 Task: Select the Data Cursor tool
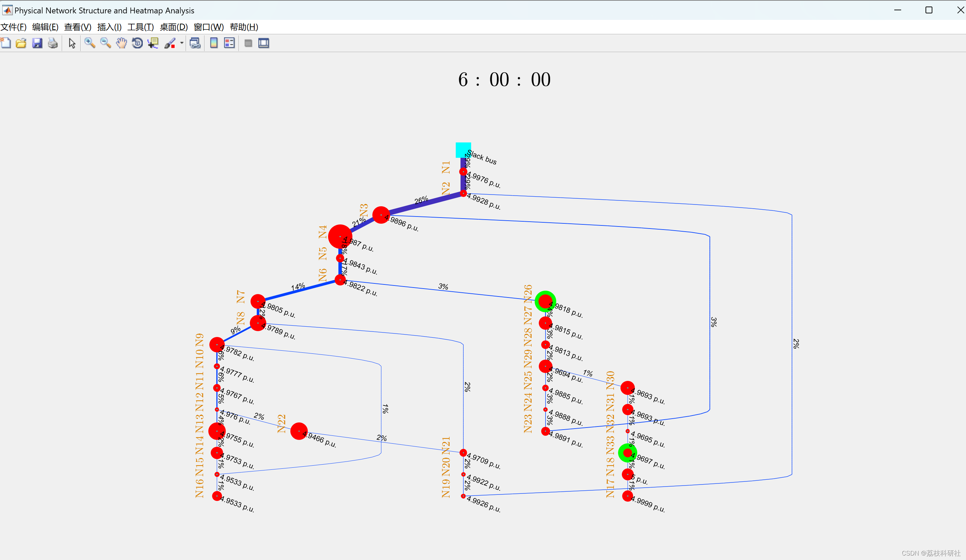[153, 43]
